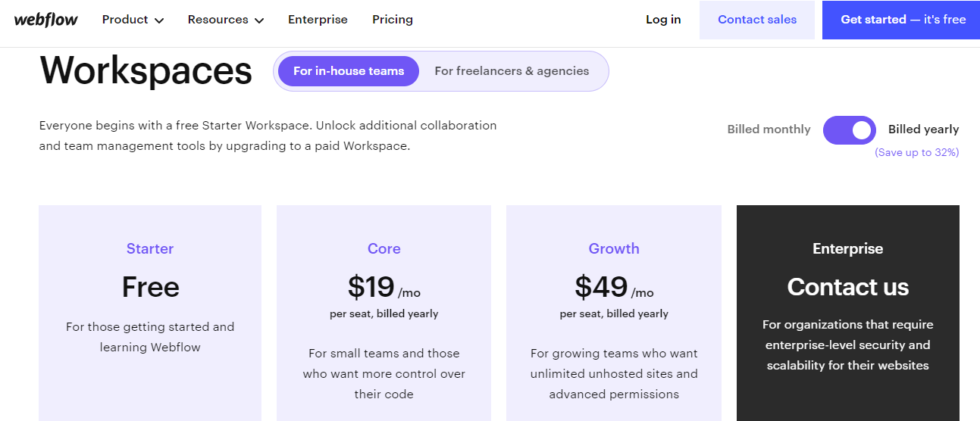Choose the Billed yearly label

point(923,129)
